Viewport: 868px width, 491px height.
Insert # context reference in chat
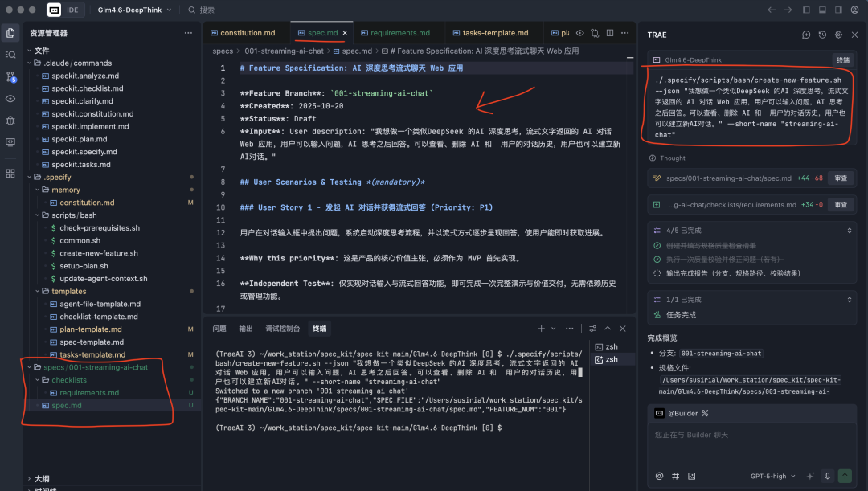(x=675, y=476)
